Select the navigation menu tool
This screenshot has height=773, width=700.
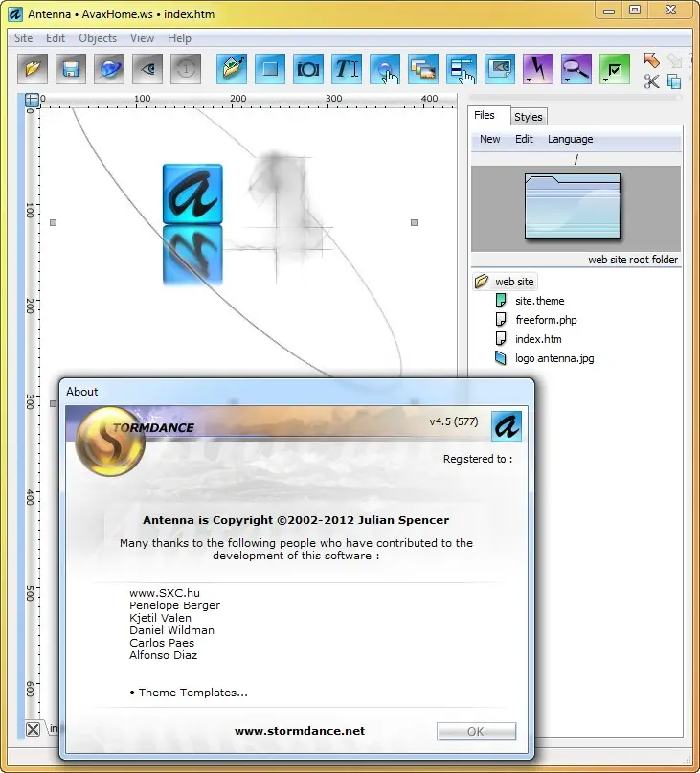tap(462, 69)
